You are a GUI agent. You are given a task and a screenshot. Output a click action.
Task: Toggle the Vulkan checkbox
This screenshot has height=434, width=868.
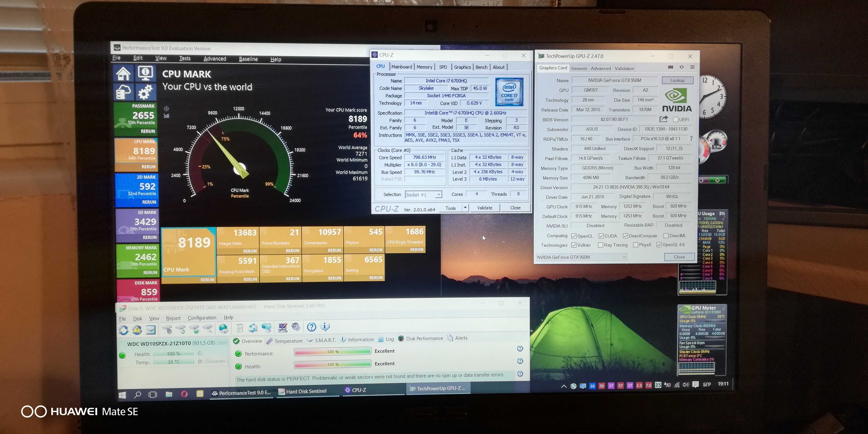pyautogui.click(x=574, y=245)
